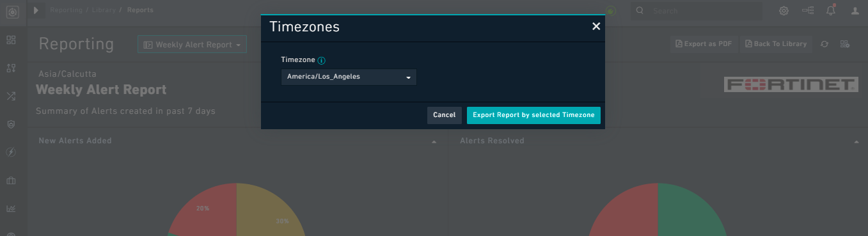The width and height of the screenshot is (868, 236).
Task: Click the Asia/Calcutta timezone text
Action: tap(67, 74)
